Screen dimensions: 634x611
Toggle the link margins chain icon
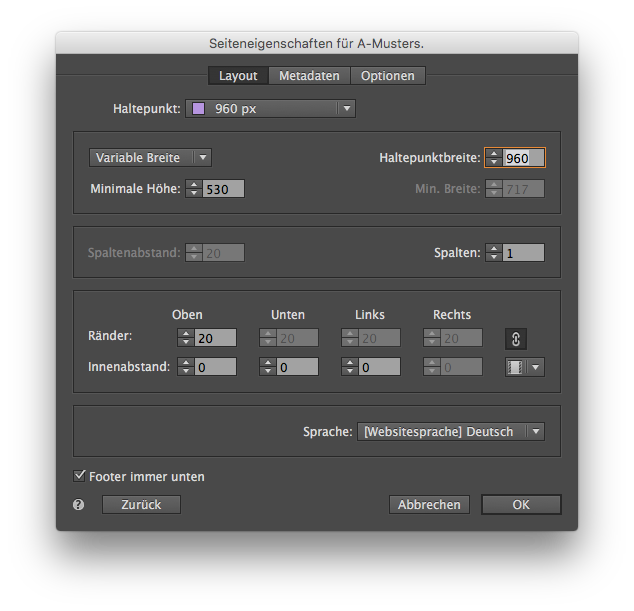point(516,339)
